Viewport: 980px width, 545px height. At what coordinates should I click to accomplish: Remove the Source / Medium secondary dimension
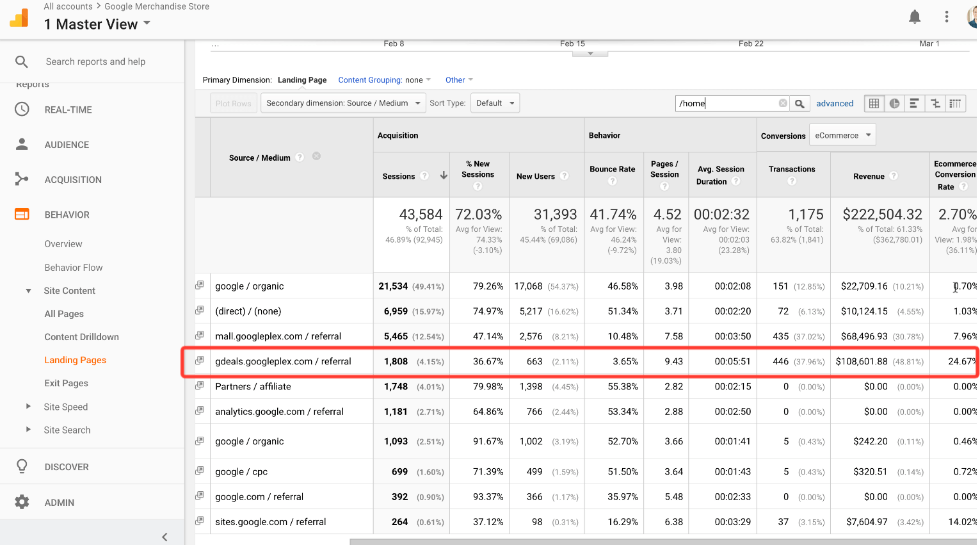tap(316, 156)
